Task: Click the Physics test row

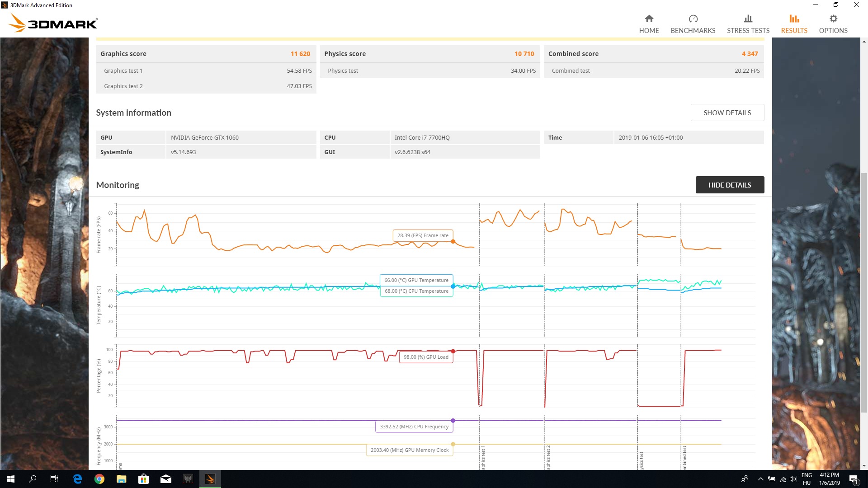Action: coord(430,70)
